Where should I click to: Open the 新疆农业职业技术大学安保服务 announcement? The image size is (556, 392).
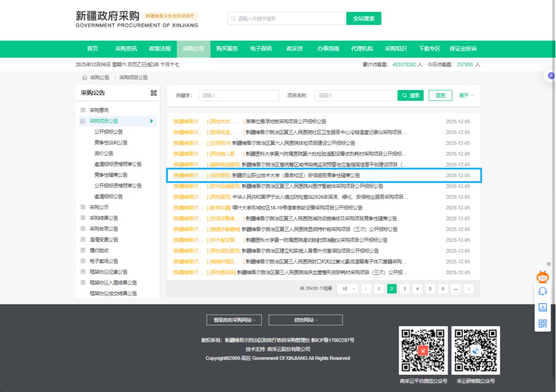[x=296, y=176]
